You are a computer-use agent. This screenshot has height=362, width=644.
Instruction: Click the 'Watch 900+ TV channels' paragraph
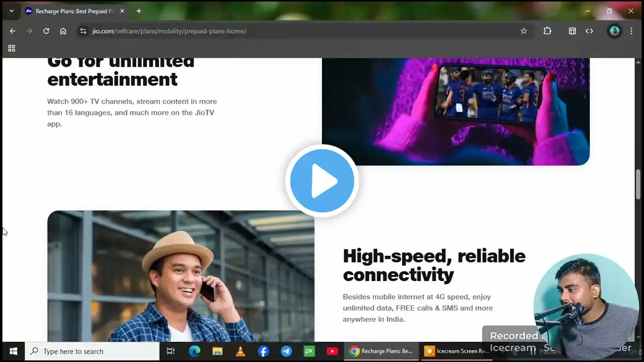(x=132, y=113)
